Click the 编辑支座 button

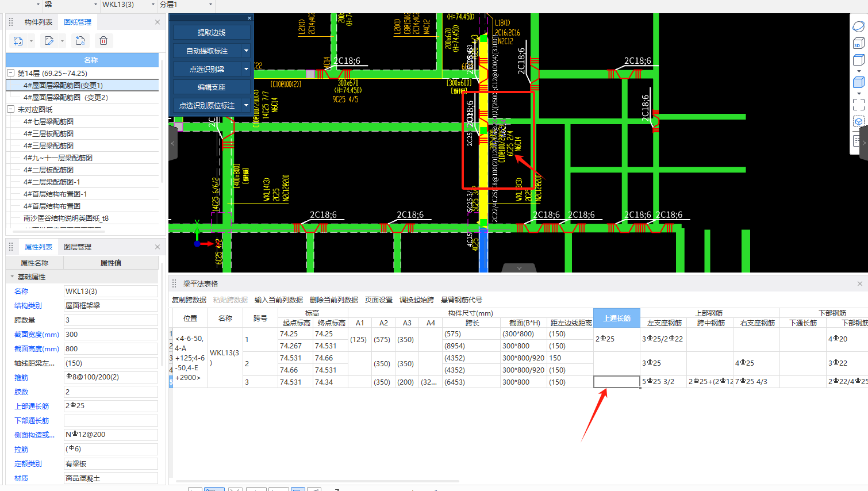point(212,87)
